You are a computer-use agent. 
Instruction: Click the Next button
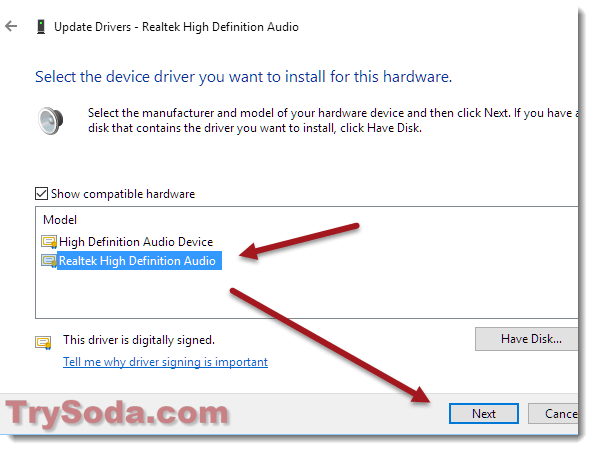click(x=484, y=413)
